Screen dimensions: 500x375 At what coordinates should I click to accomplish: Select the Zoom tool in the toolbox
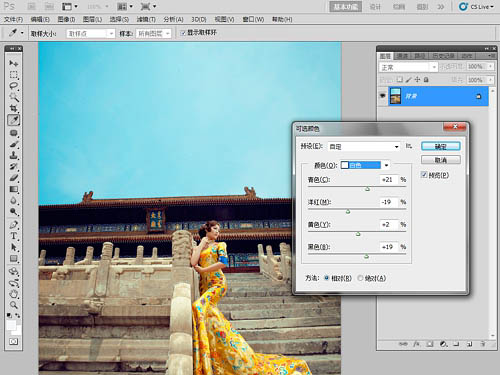(x=14, y=305)
